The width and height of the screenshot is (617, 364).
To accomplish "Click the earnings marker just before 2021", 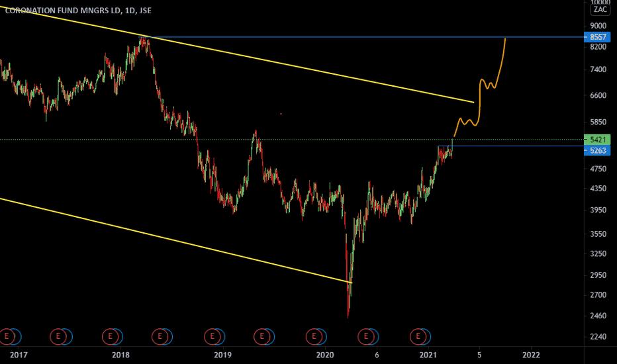I will pos(418,336).
